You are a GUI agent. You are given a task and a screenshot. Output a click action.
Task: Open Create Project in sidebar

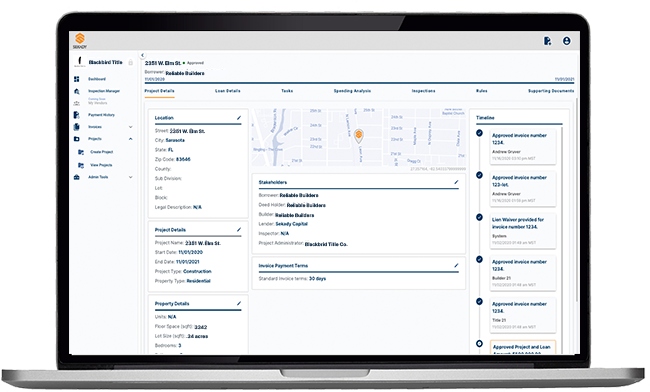(x=102, y=152)
